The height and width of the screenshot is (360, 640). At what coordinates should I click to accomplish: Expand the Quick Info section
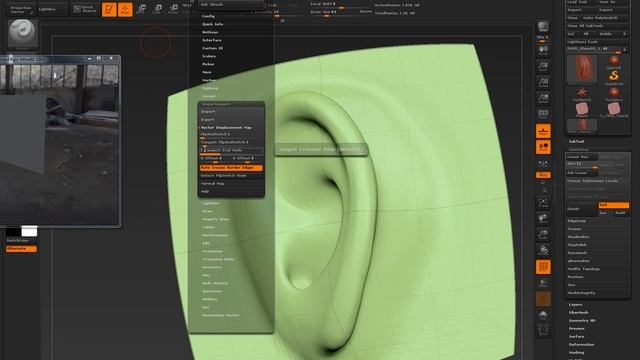(x=213, y=24)
